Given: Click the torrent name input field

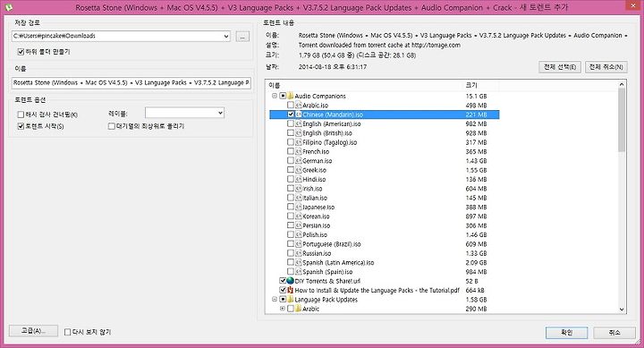Looking at the screenshot, I should tap(131, 83).
